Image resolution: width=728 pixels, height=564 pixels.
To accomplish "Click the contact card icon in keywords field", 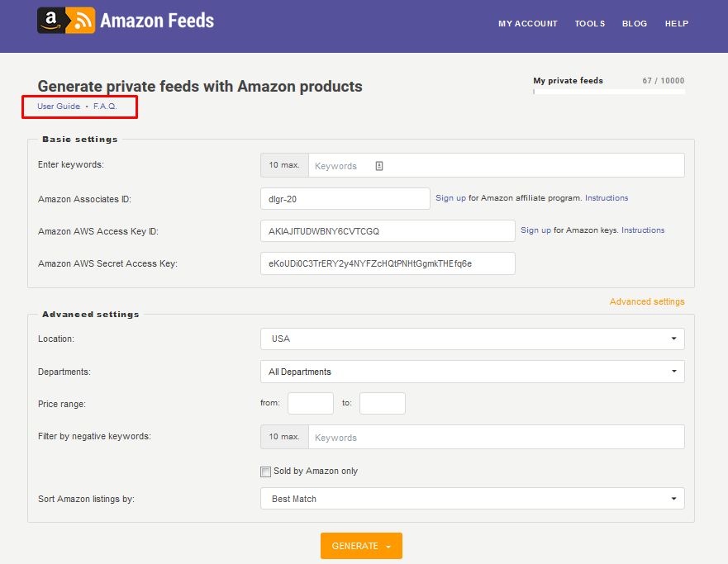I will click(378, 166).
